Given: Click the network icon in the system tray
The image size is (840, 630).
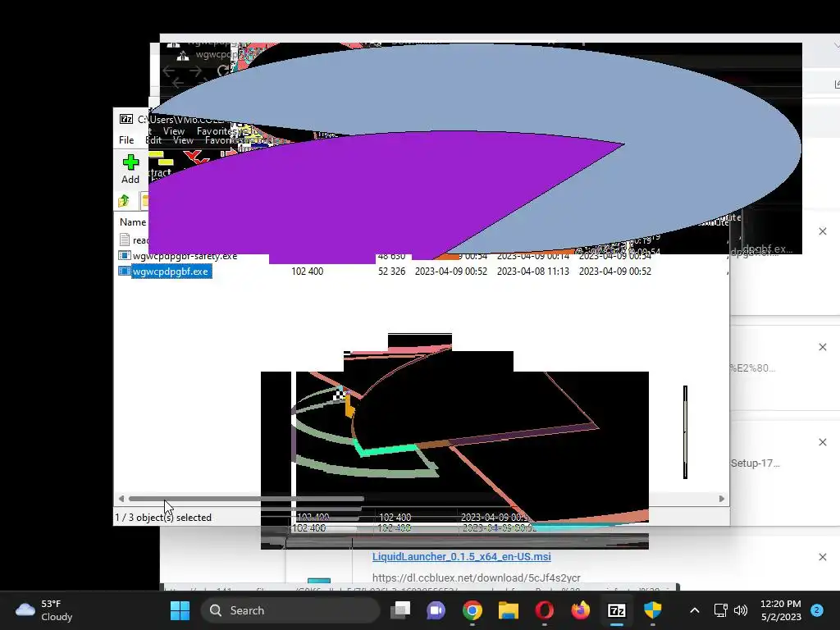Looking at the screenshot, I should [x=720, y=610].
